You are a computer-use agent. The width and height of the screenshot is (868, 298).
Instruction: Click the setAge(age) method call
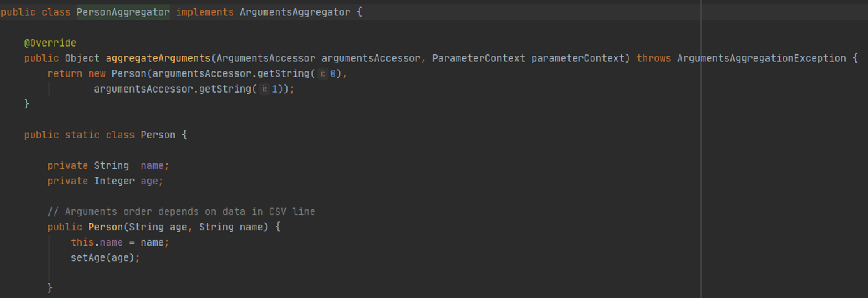[x=105, y=257]
